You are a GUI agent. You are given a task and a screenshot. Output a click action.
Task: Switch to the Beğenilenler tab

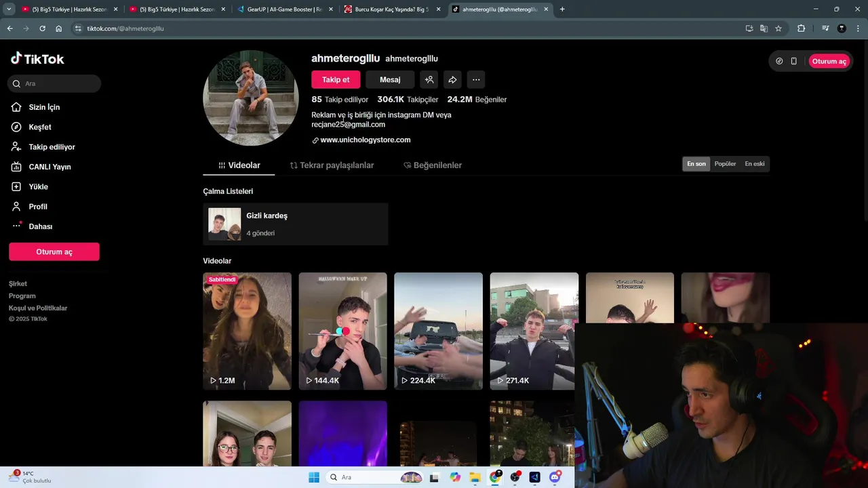coord(433,165)
